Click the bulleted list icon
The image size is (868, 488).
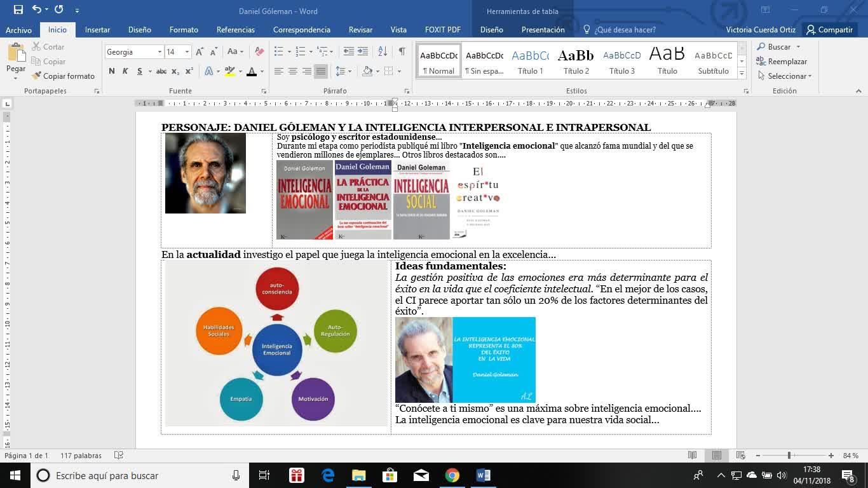pyautogui.click(x=278, y=51)
